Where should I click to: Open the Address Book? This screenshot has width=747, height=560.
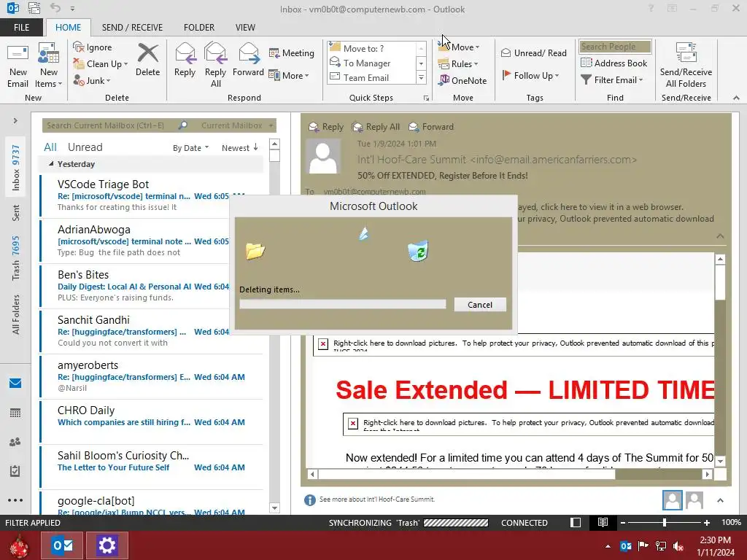[x=614, y=63]
